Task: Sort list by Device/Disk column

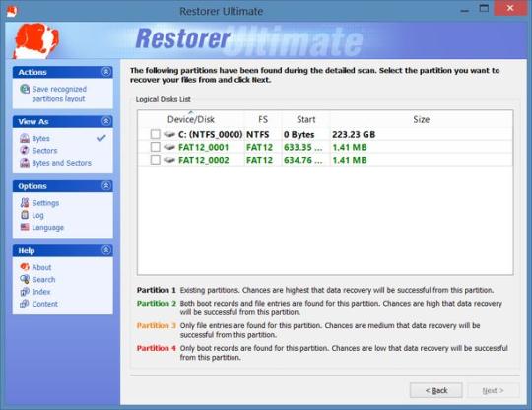Action: pos(191,119)
